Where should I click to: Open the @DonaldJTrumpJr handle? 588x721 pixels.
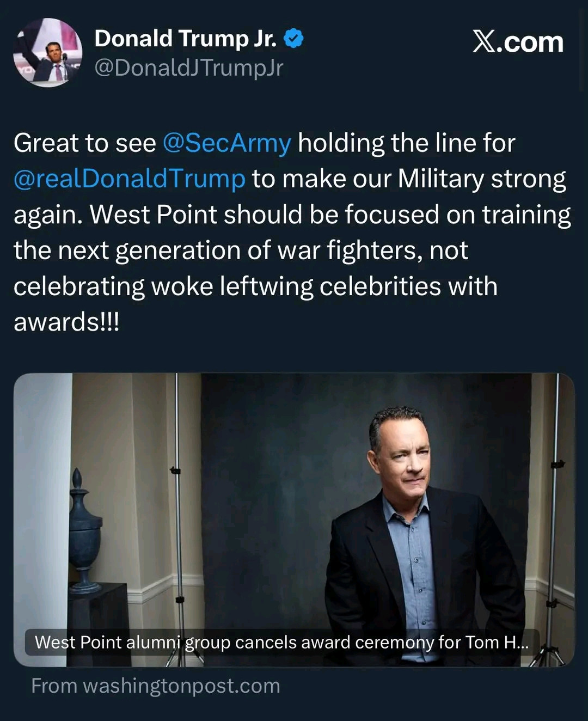pyautogui.click(x=188, y=68)
